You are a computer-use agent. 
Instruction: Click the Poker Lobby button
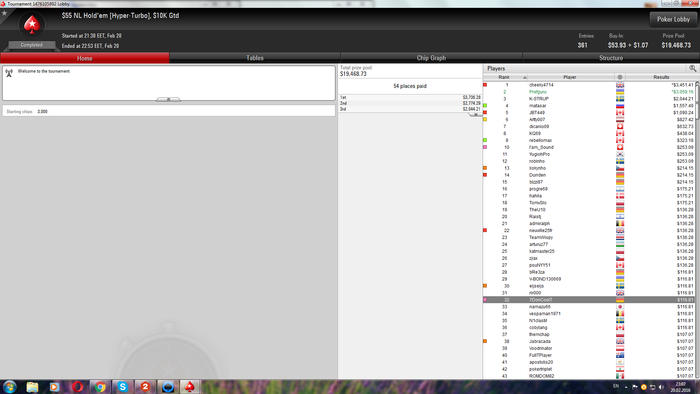pyautogui.click(x=673, y=19)
